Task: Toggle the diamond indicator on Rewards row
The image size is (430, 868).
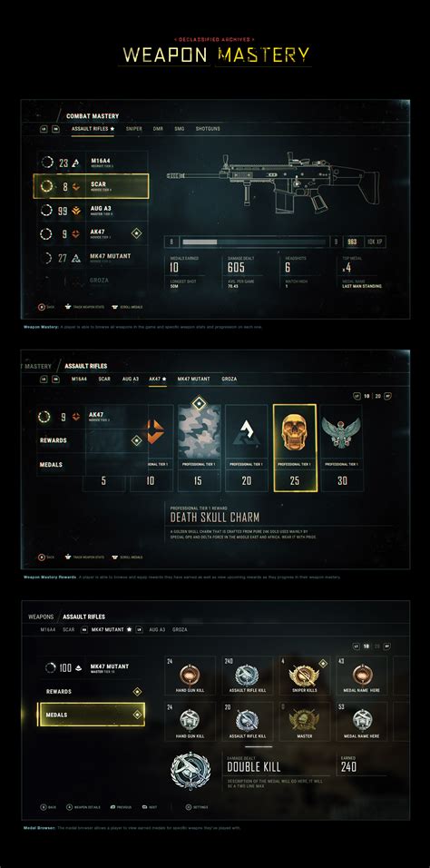Action: [x=137, y=692]
